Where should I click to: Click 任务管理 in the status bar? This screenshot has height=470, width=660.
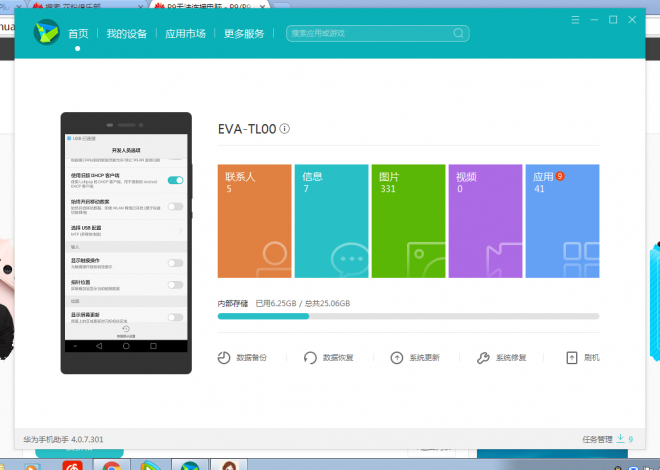tap(597, 439)
